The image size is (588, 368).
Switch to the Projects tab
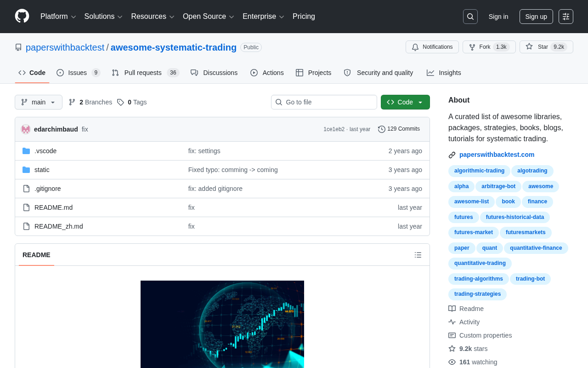tap(314, 73)
